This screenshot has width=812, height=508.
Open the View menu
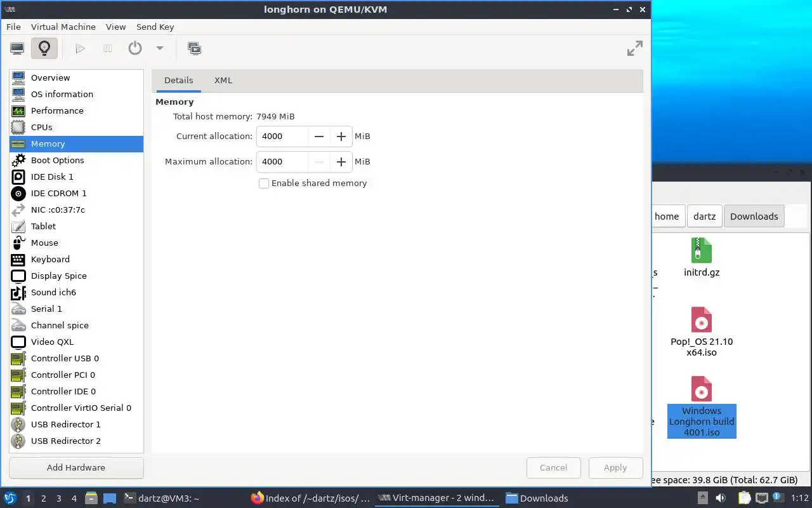click(115, 27)
